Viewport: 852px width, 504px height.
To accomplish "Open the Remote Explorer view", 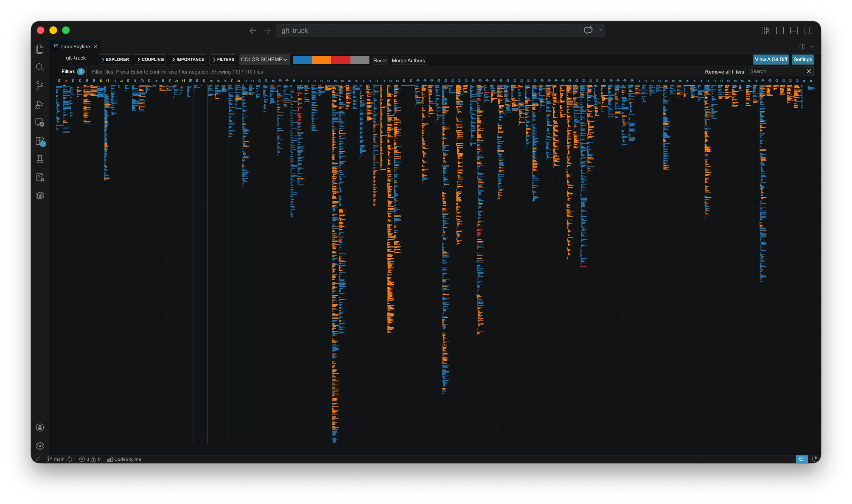I will coord(40,122).
